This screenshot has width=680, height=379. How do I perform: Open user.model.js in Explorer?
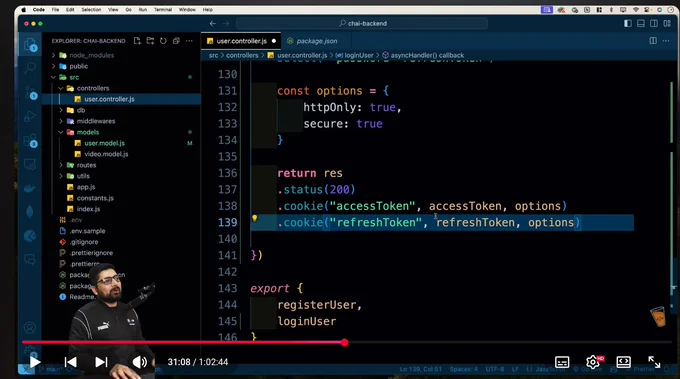pos(104,143)
